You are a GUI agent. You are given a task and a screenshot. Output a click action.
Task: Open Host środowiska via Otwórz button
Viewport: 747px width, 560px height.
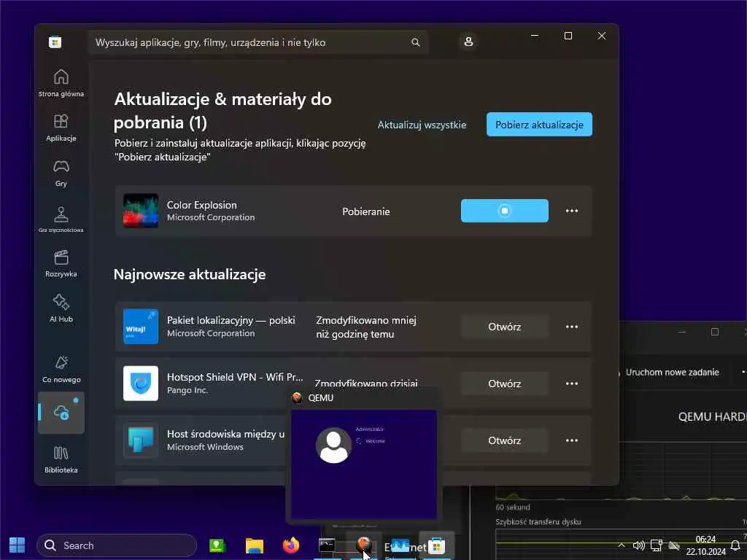(505, 440)
